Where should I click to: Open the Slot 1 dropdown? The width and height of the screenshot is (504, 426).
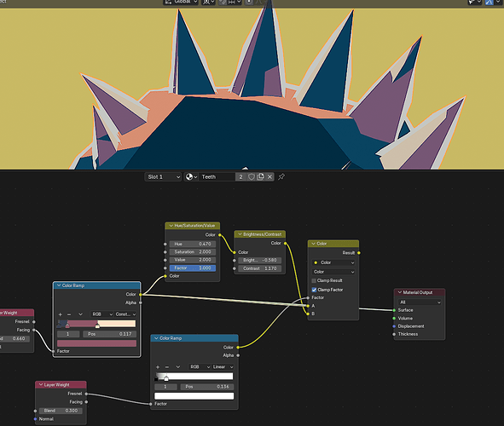(x=163, y=177)
